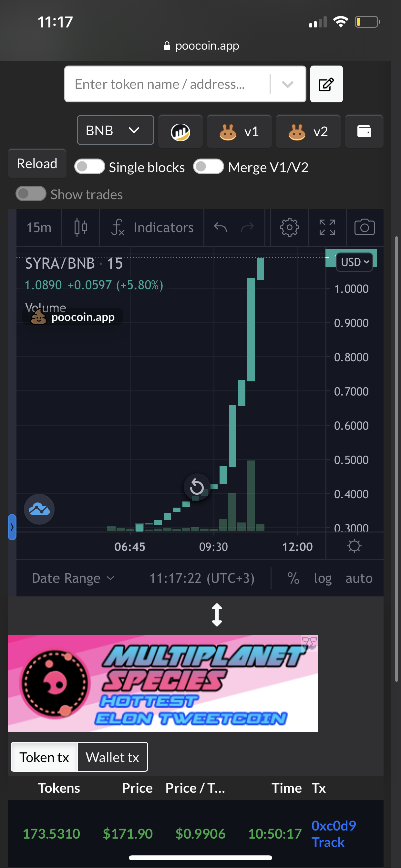Viewport: 401px width, 868px height.
Task: Open transaction 0xc0d9 link
Action: [x=334, y=826]
